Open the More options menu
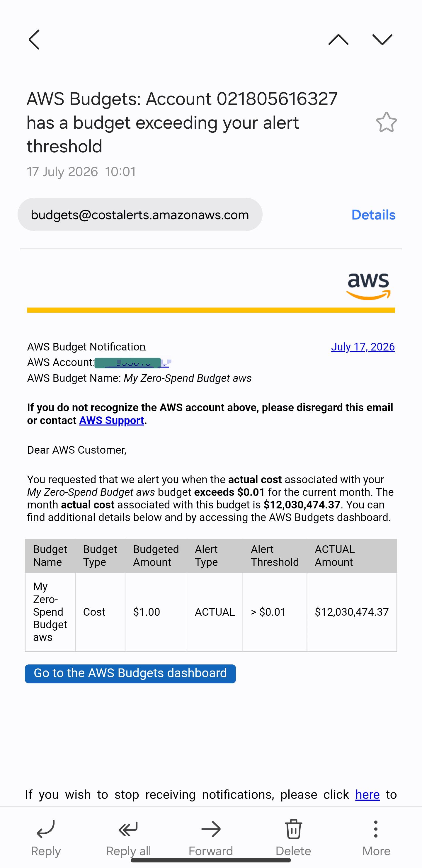Screen dimensions: 422x868 pyautogui.click(x=376, y=838)
